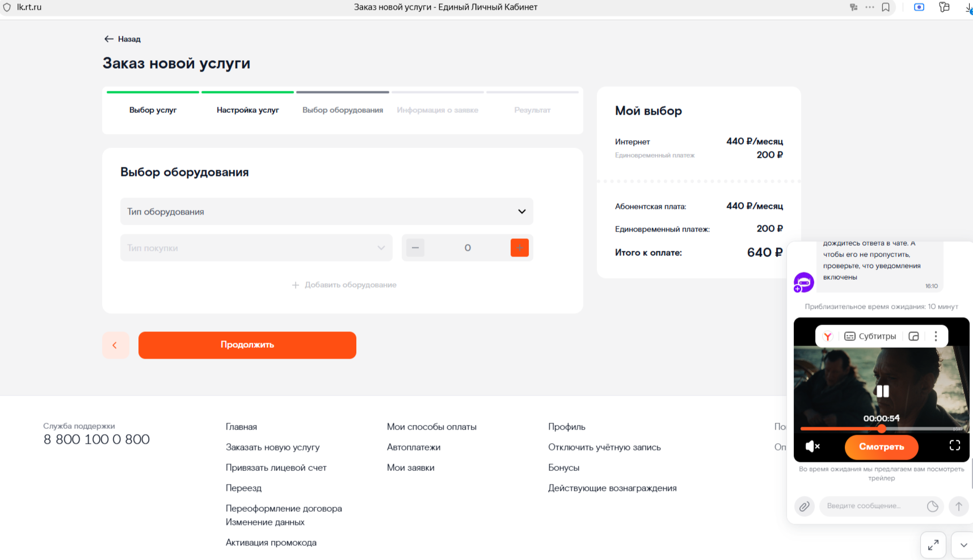Click the send message arrow in chat

point(958,506)
